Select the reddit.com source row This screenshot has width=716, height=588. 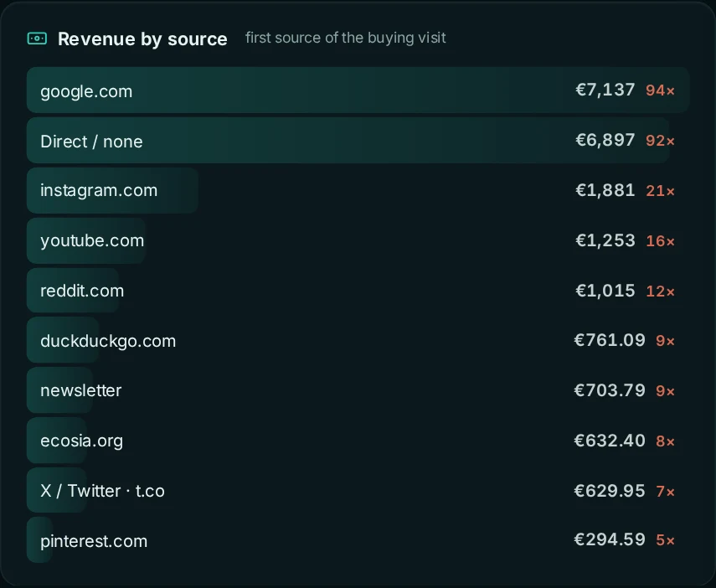[x=358, y=291]
